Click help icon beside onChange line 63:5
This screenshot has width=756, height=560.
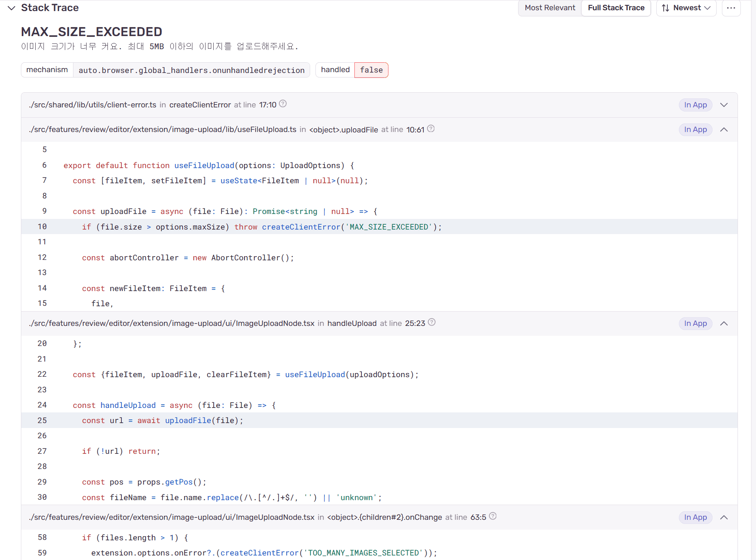click(x=493, y=517)
